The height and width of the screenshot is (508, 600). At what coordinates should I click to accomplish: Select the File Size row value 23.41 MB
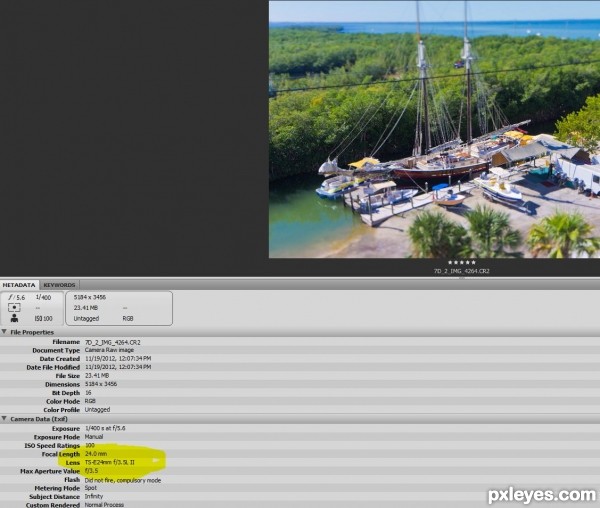click(x=97, y=376)
